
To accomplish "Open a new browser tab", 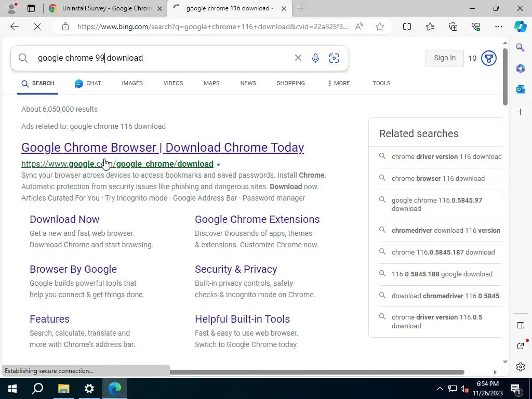I will click(x=301, y=8).
